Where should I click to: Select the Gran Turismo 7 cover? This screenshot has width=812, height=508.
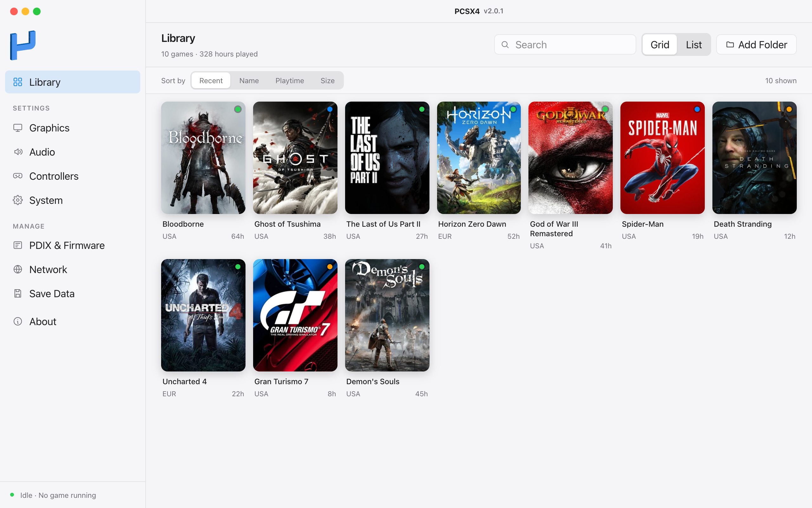click(295, 315)
